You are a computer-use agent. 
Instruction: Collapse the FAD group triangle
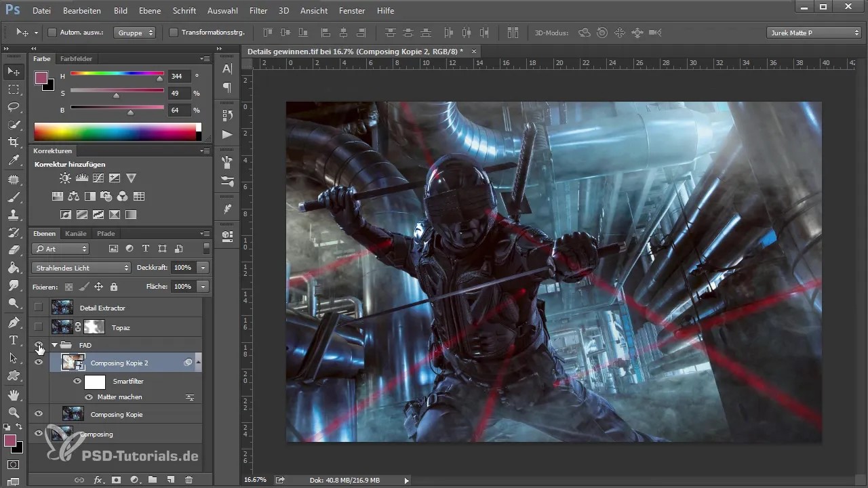pos(55,345)
